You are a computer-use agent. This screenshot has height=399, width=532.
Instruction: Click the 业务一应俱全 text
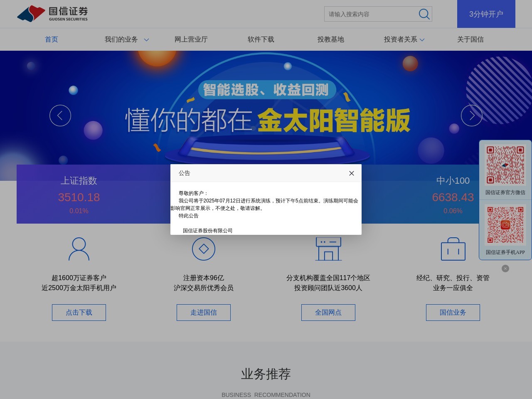453,288
